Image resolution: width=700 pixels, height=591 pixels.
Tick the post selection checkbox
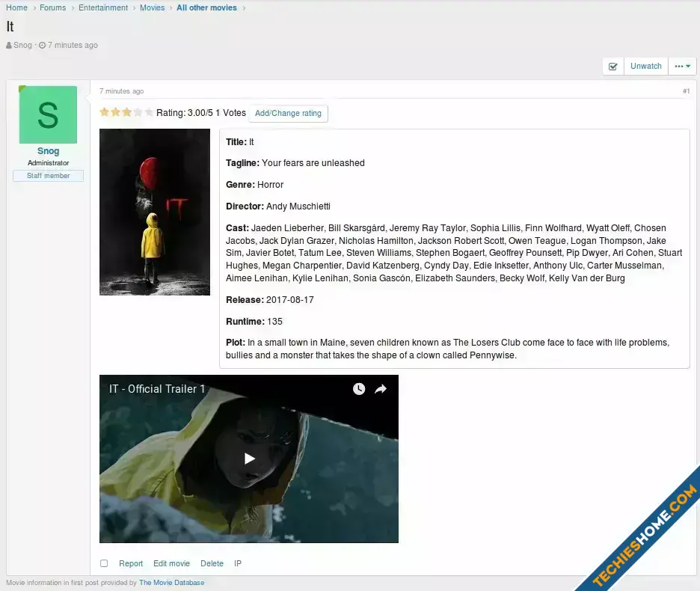(104, 563)
